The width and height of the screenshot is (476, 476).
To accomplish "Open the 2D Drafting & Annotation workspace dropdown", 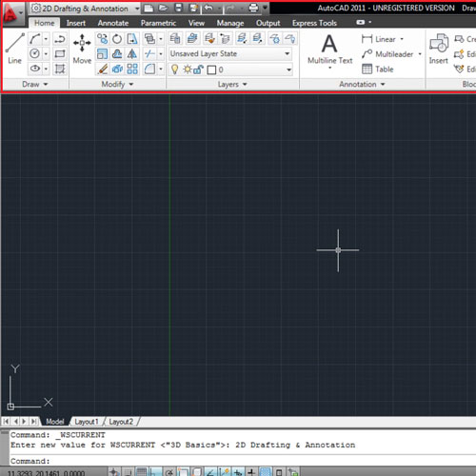I will tap(85, 9).
